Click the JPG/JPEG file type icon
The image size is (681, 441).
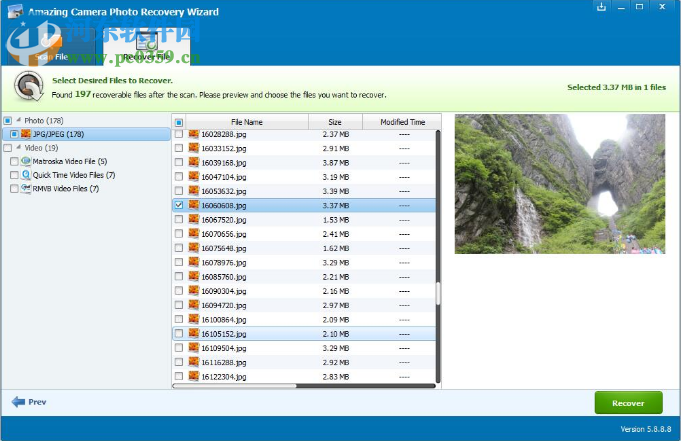pyautogui.click(x=26, y=134)
